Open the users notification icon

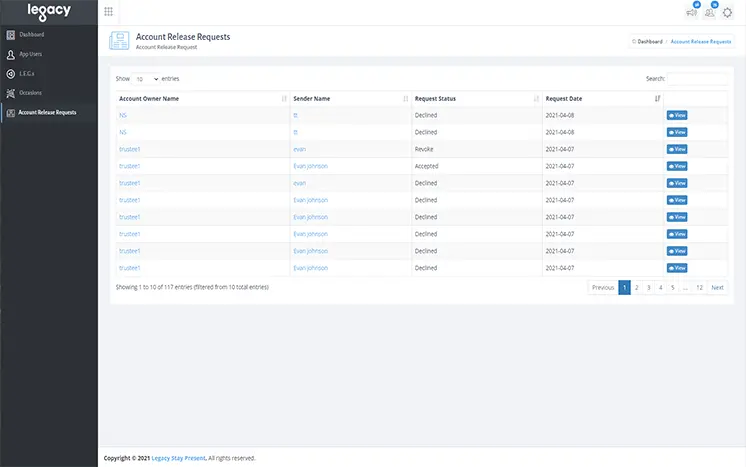[709, 12]
